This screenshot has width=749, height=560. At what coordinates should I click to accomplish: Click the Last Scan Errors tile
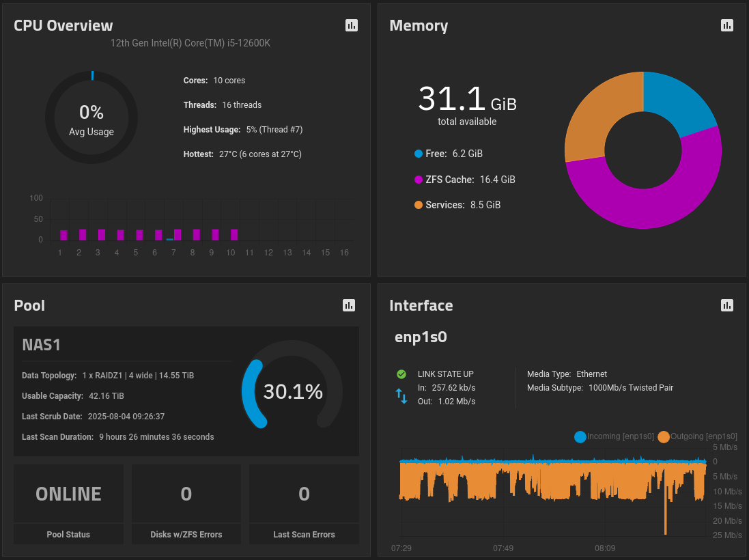(305, 504)
